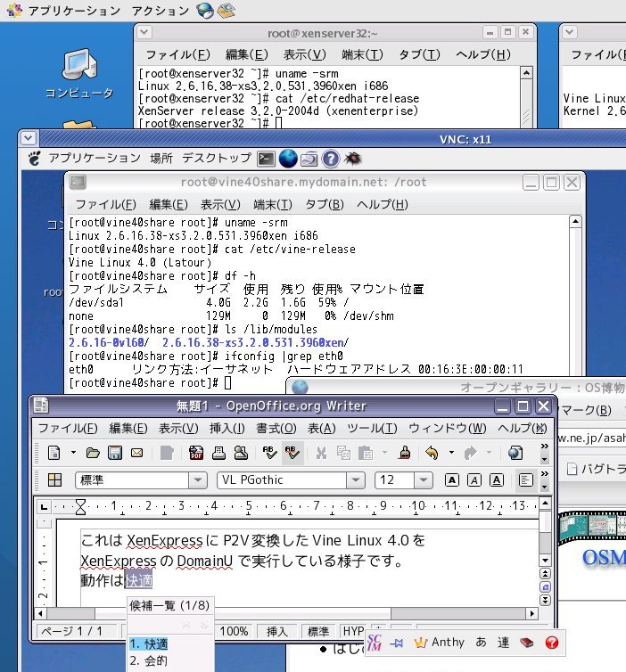Click Writer vertical scrollbar down arrow
The image size is (626, 672).
[x=545, y=560]
